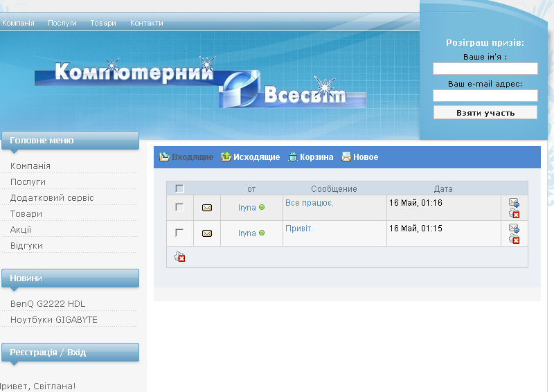
Task: Select Компанія in the sidebar main menu
Action: coord(30,166)
